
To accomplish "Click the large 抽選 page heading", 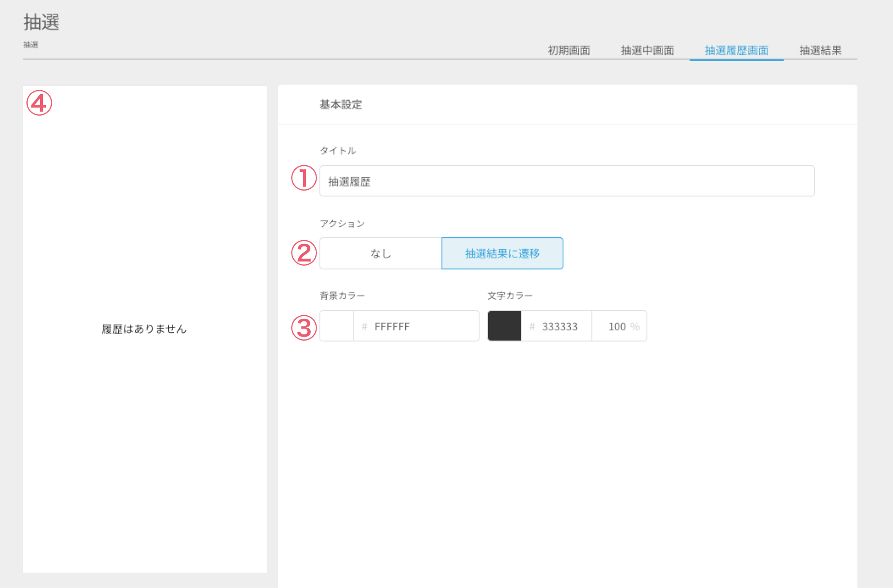I will click(x=41, y=22).
